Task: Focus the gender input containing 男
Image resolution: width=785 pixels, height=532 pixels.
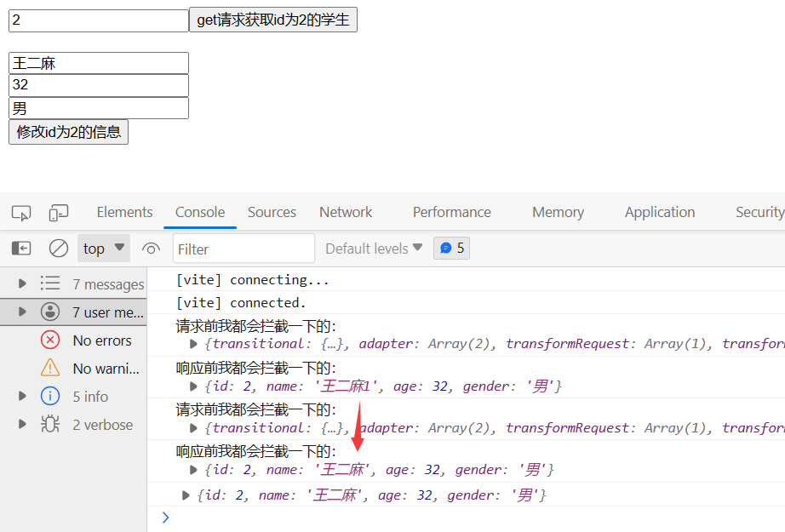Action: click(x=99, y=108)
